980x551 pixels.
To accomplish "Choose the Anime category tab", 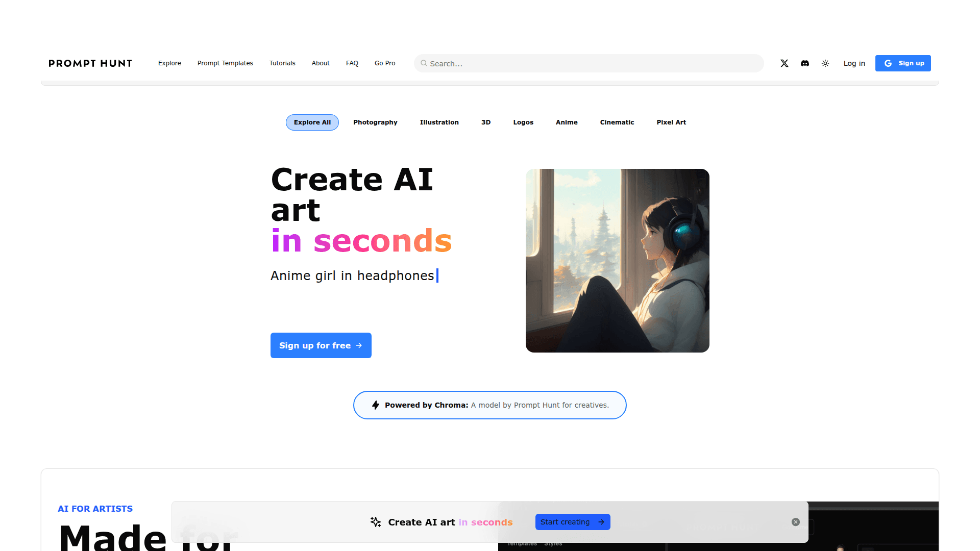I will click(x=567, y=122).
